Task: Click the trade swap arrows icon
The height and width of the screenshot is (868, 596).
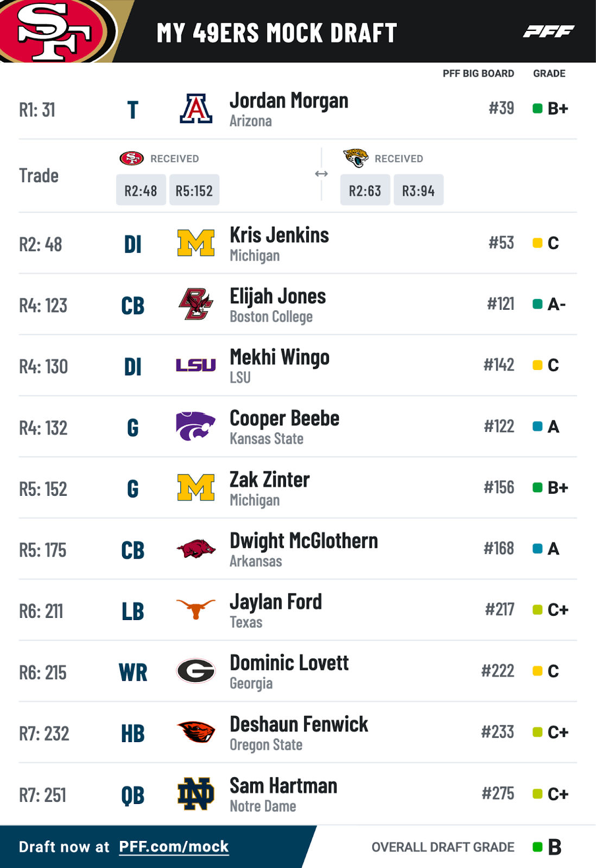Action: click(x=321, y=174)
